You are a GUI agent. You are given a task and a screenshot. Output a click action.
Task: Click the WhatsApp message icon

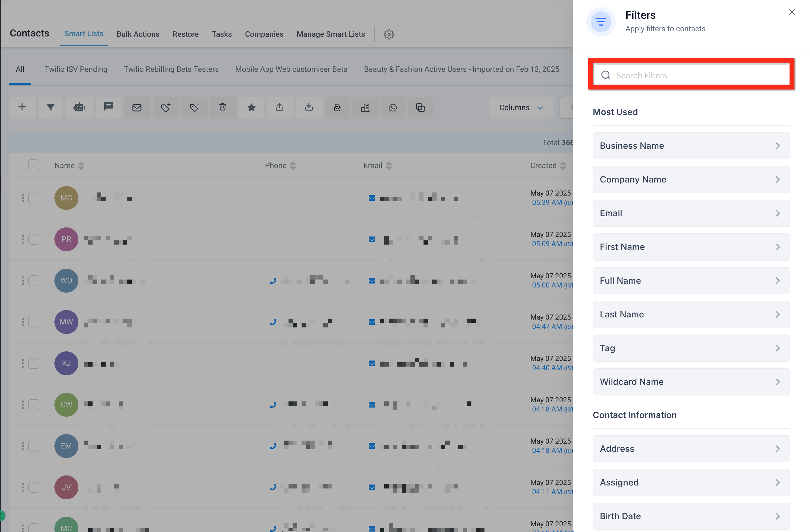click(393, 107)
